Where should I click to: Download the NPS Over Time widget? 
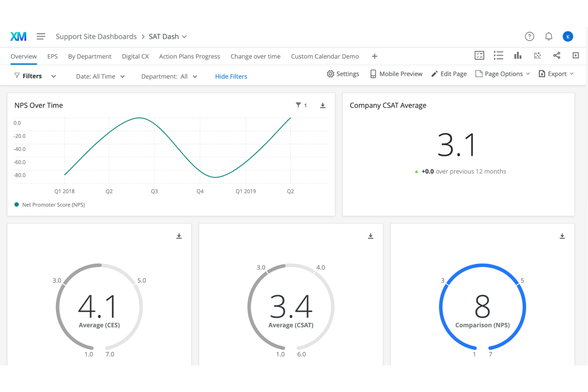[323, 105]
